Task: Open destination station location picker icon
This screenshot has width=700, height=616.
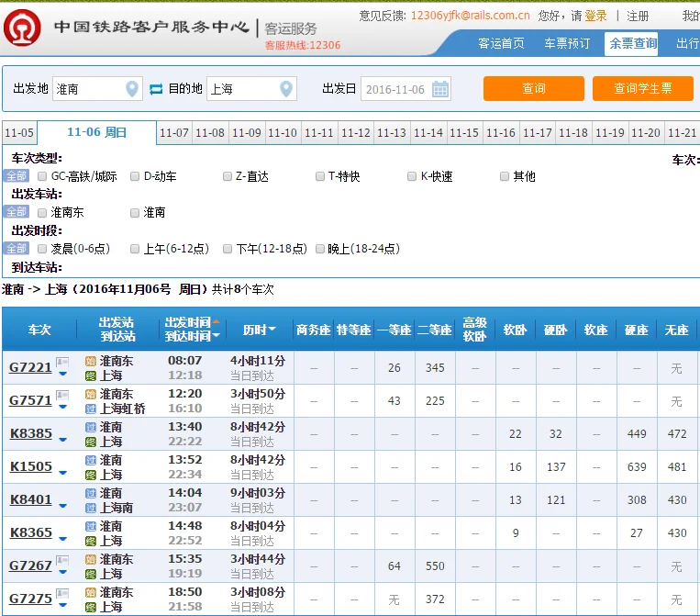Action: tap(286, 88)
